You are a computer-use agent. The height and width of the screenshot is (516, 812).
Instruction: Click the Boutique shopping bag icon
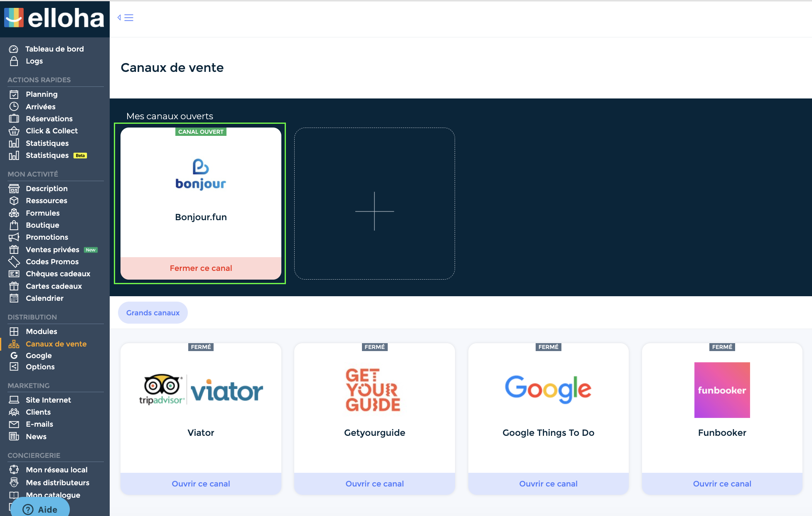14,225
